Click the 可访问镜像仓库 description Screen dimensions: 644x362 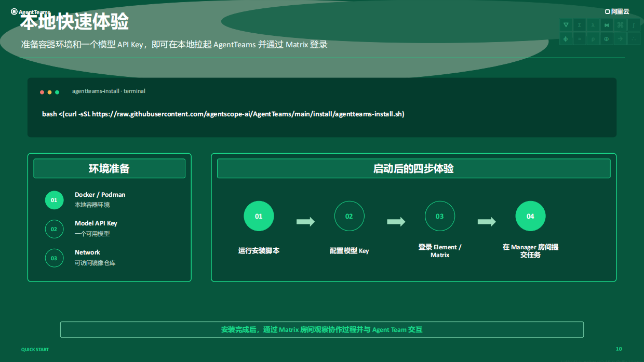point(95,263)
